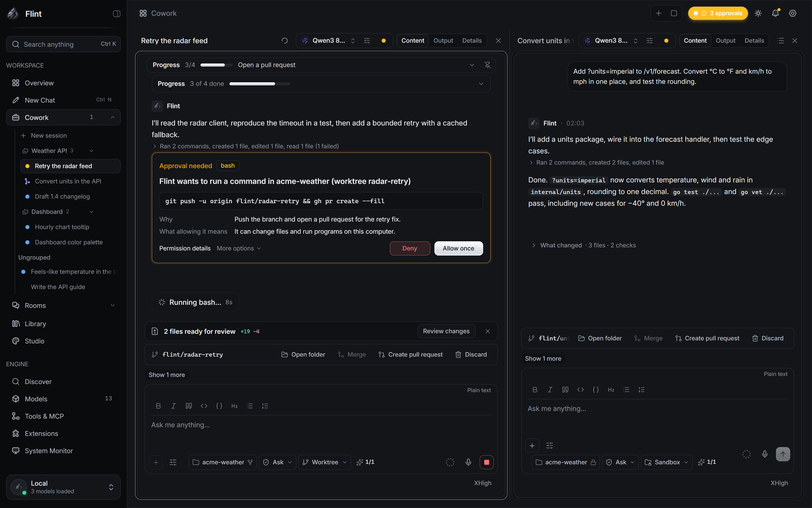Click the 3/4 progress bar in header

(216, 65)
